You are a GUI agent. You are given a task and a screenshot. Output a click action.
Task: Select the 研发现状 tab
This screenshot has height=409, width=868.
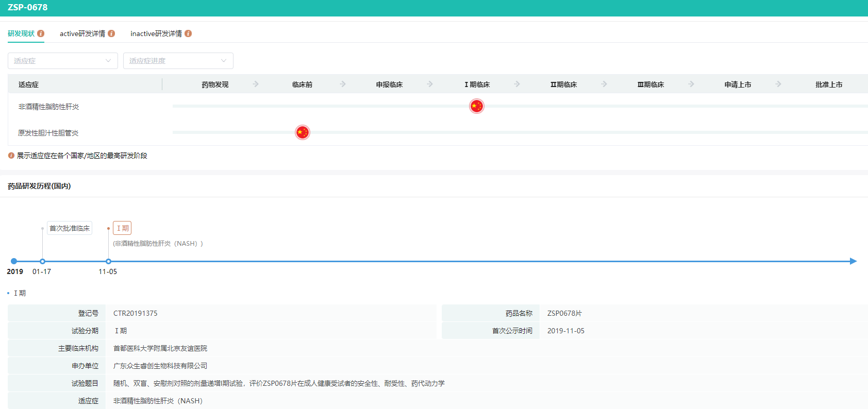click(21, 33)
